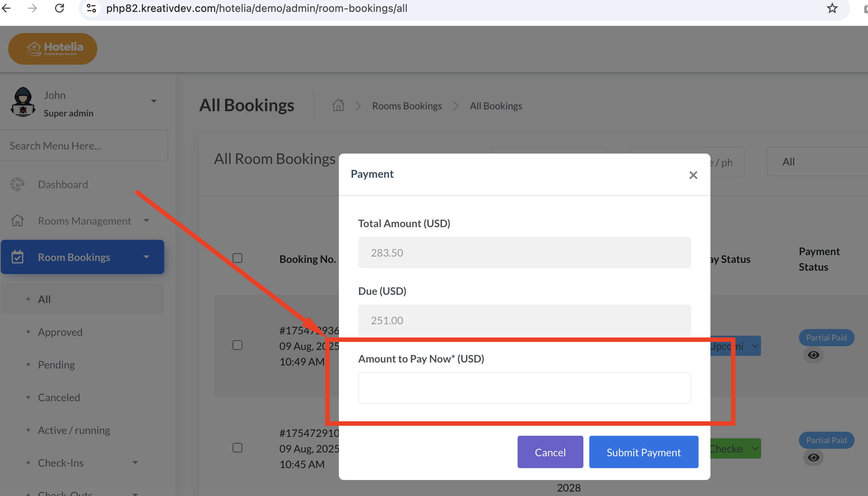This screenshot has width=868, height=496.
Task: Click the second row's Partial Paid badge
Action: pos(826,440)
